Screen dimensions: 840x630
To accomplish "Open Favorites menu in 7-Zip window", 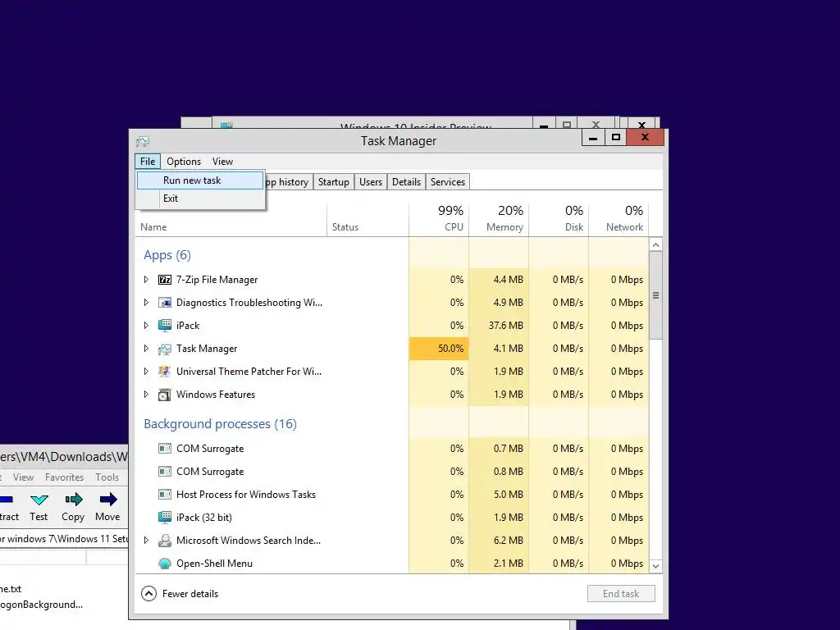I will 64,477.
